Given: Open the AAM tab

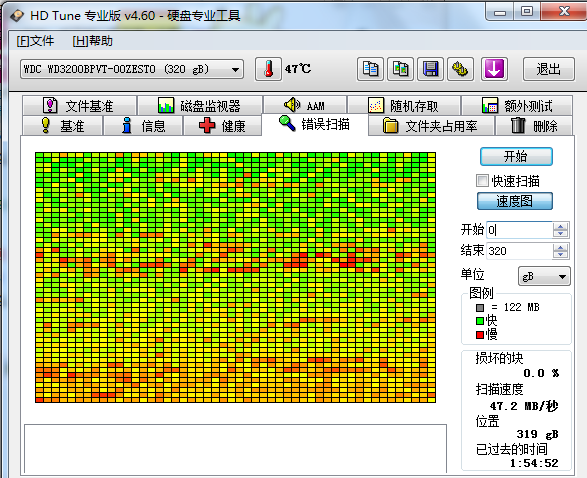Looking at the screenshot, I should pos(305,106).
